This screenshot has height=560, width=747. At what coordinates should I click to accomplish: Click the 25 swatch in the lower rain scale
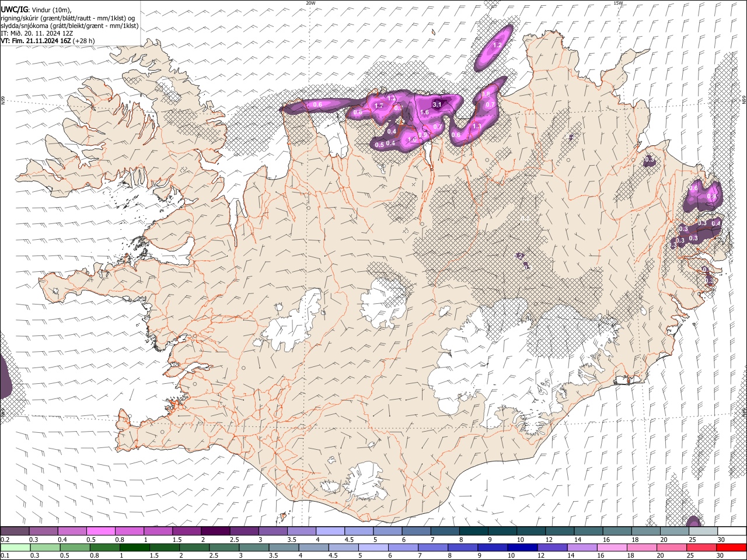tap(700, 547)
